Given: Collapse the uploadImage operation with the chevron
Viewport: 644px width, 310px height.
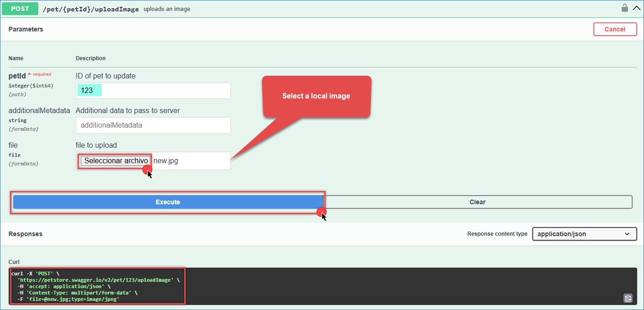Looking at the screenshot, I should (x=636, y=8).
